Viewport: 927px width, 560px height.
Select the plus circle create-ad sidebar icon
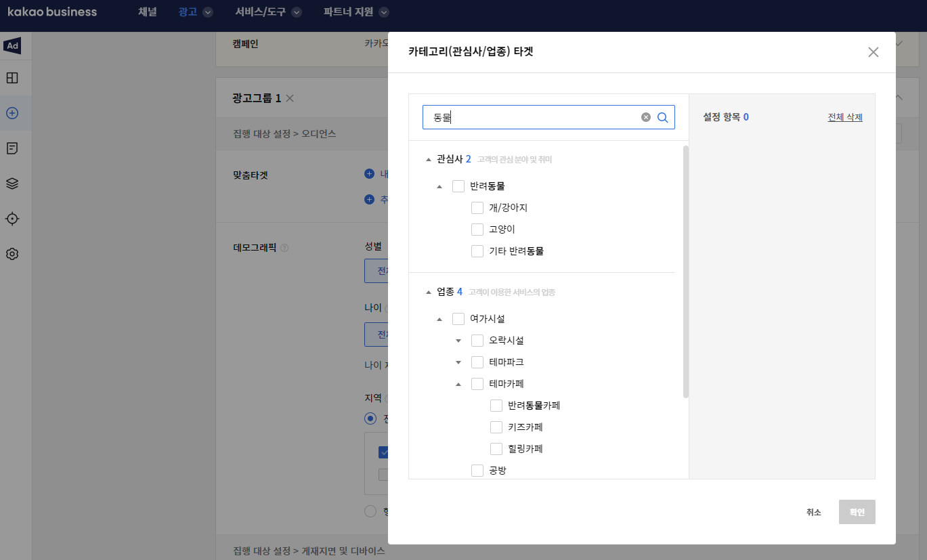(12, 113)
